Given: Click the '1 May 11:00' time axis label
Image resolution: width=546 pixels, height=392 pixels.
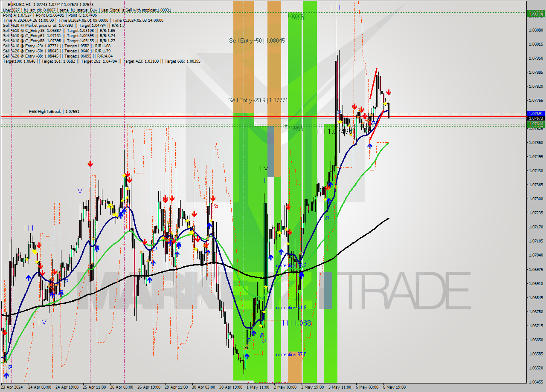Looking at the screenshot, I should click(x=258, y=387).
